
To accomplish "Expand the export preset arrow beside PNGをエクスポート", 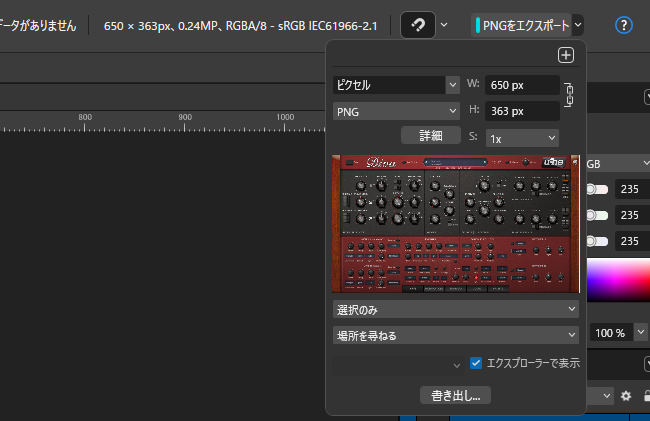I will (579, 25).
